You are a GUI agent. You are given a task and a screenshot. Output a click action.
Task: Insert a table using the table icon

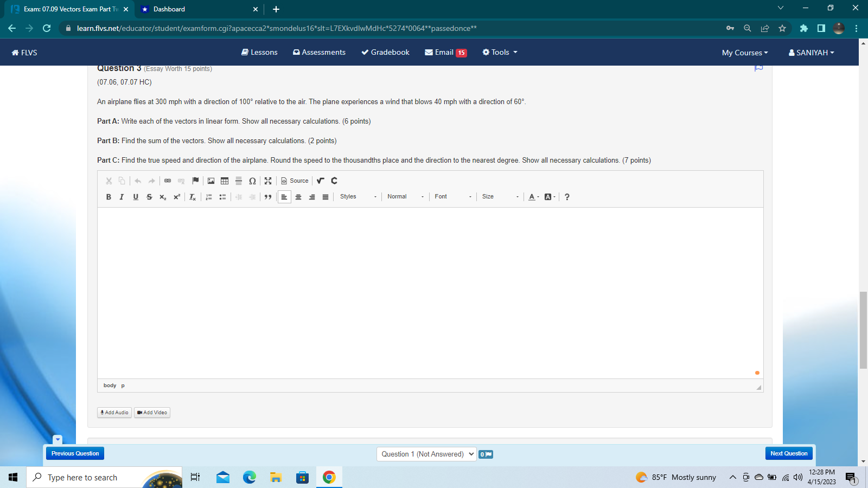point(225,181)
